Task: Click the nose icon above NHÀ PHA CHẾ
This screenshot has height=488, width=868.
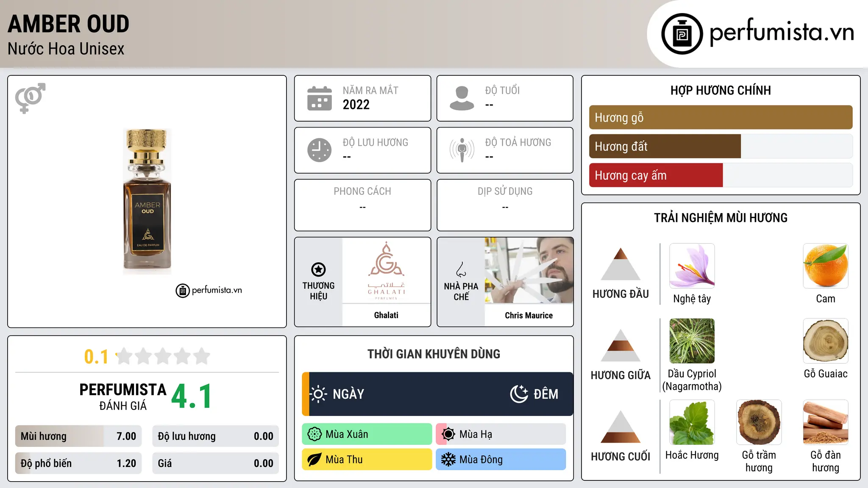Action: (x=461, y=269)
